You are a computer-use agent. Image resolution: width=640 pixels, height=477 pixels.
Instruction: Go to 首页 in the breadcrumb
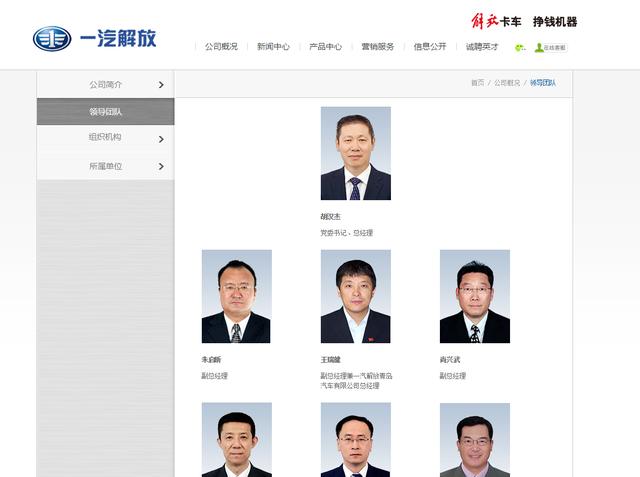(478, 83)
